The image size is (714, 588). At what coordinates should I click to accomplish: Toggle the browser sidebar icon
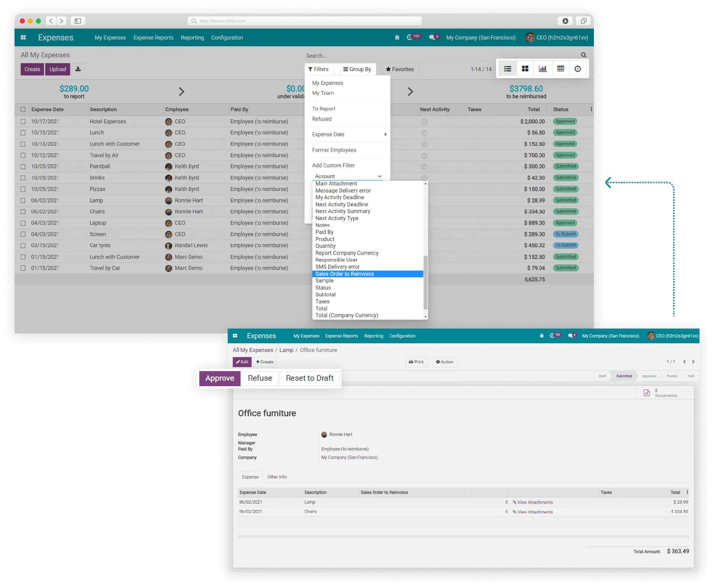[78, 21]
